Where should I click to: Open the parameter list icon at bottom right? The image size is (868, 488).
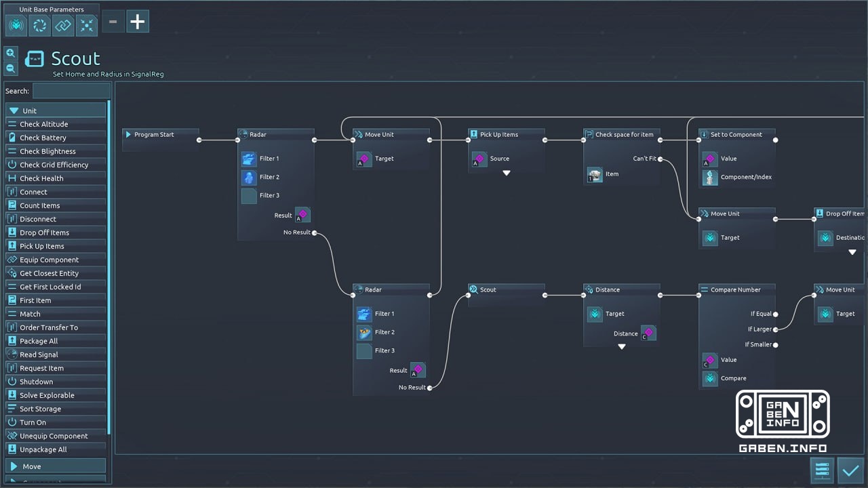pyautogui.click(x=822, y=470)
